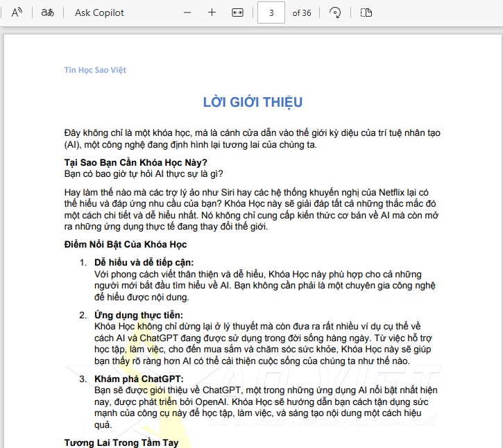The width and height of the screenshot is (503, 448).
Task: Start Read aloud for the PDF
Action: (x=17, y=12)
